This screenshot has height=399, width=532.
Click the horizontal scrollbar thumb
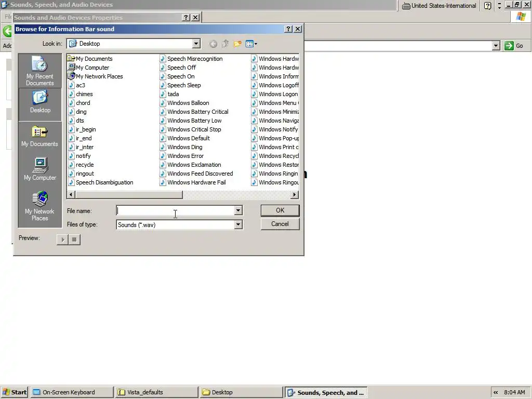[x=129, y=194]
